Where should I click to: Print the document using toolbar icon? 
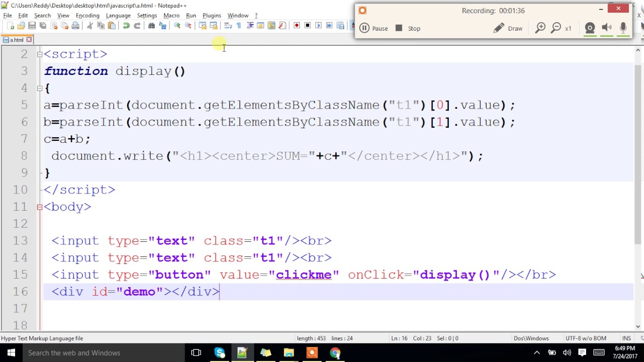[75, 26]
